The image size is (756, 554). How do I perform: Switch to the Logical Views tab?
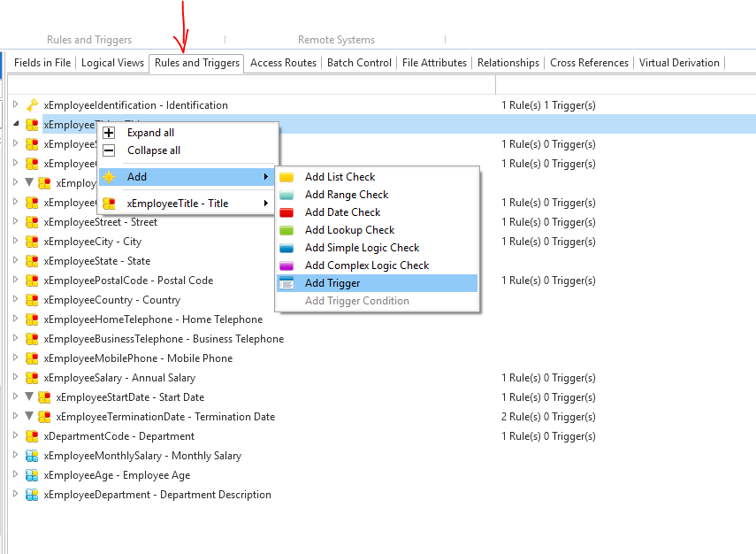(112, 63)
